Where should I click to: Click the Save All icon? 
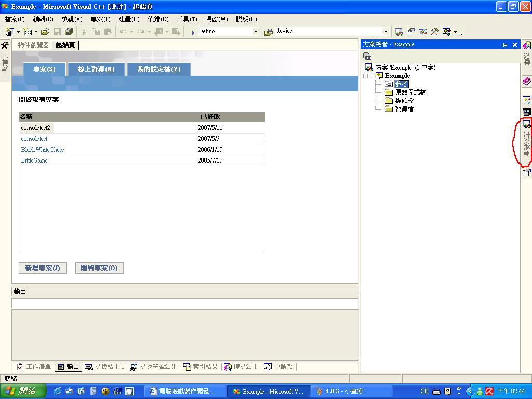pyautogui.click(x=69, y=32)
